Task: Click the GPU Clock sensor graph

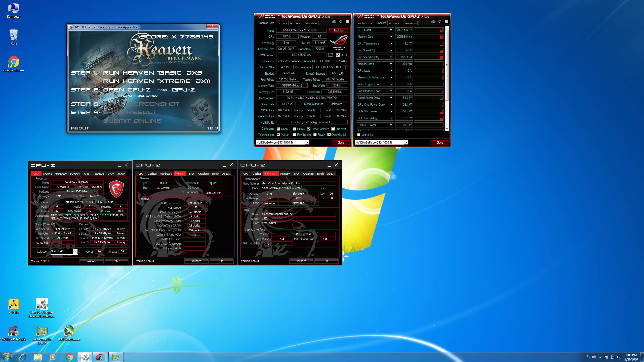Action: click(429, 30)
